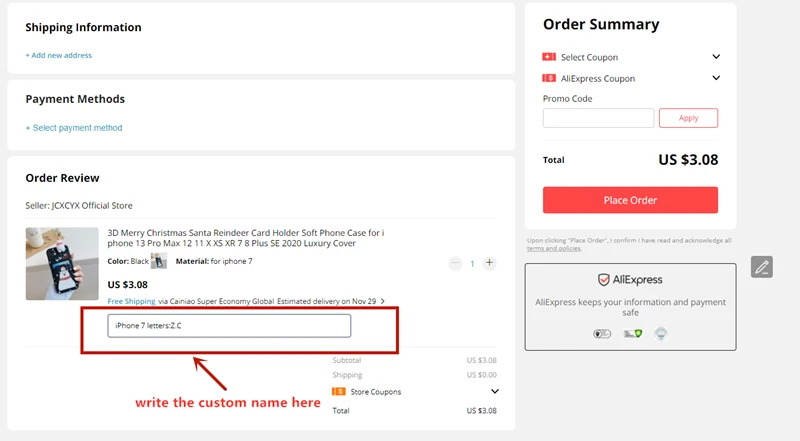Click the product price US $3.08
The width and height of the screenshot is (800, 441).
point(128,284)
